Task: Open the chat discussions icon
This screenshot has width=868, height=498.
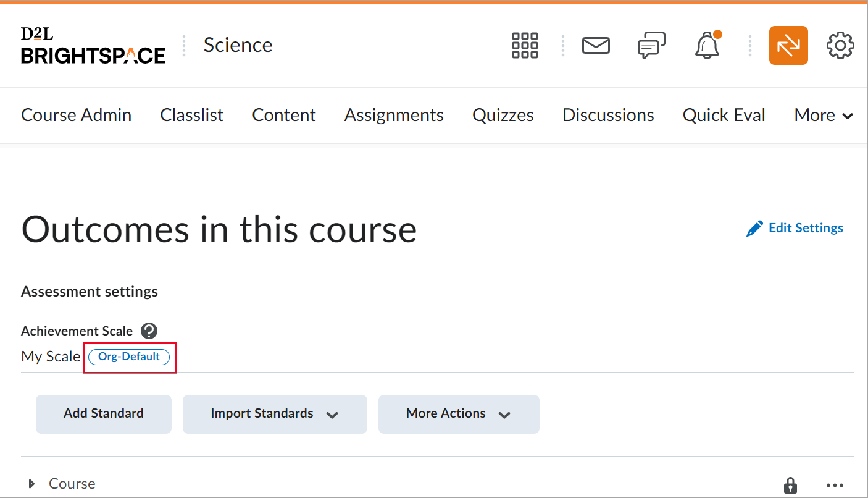Action: click(651, 45)
